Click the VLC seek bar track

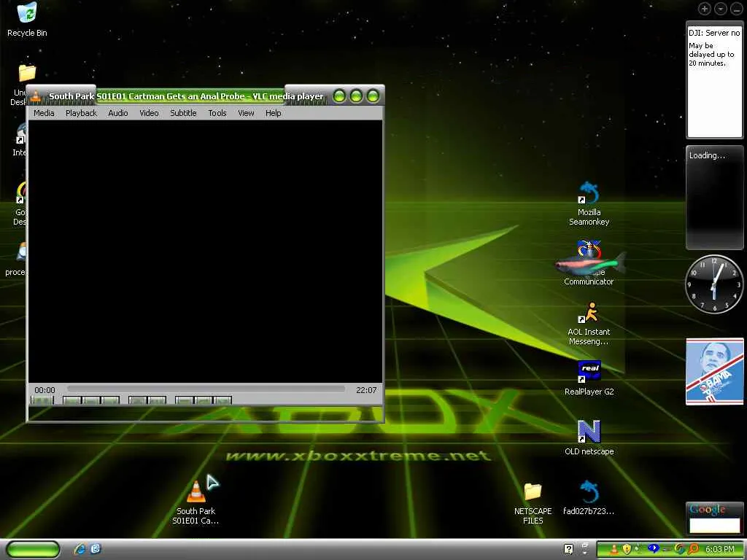tap(206, 389)
